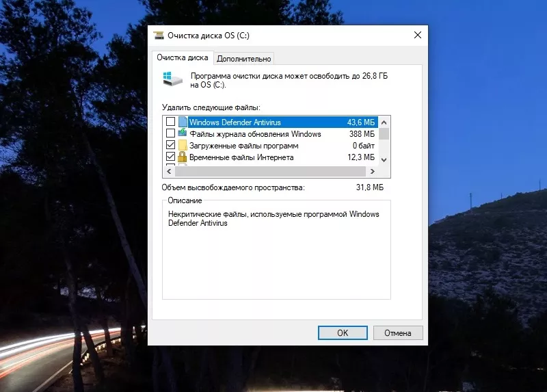
Task: Click the Windows Defender Antivirus file icon
Action: pos(183,122)
